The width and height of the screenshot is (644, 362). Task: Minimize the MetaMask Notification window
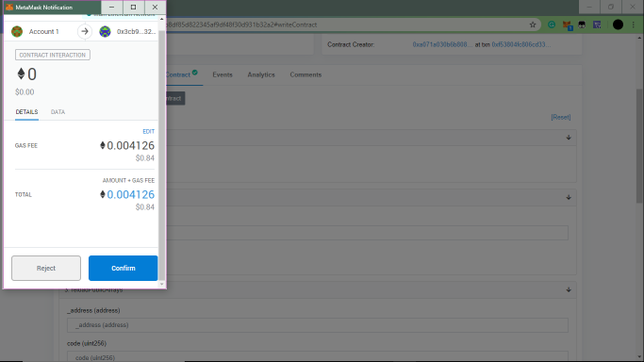[x=111, y=7]
